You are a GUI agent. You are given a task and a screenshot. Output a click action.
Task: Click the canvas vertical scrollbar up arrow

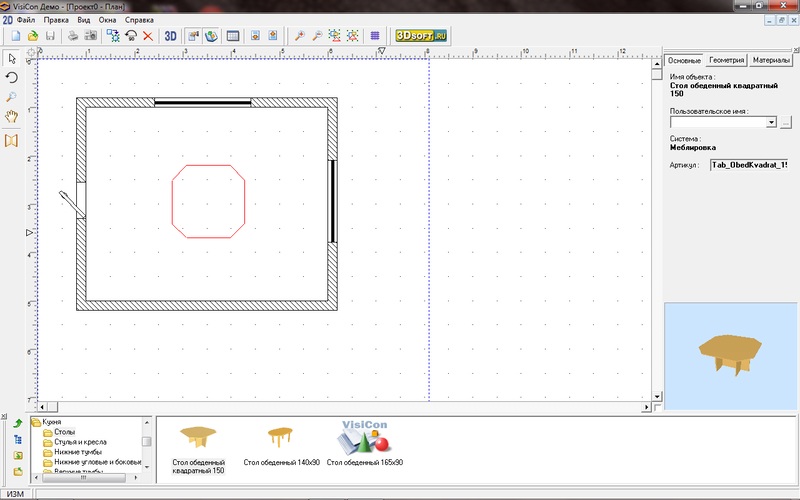click(x=657, y=64)
